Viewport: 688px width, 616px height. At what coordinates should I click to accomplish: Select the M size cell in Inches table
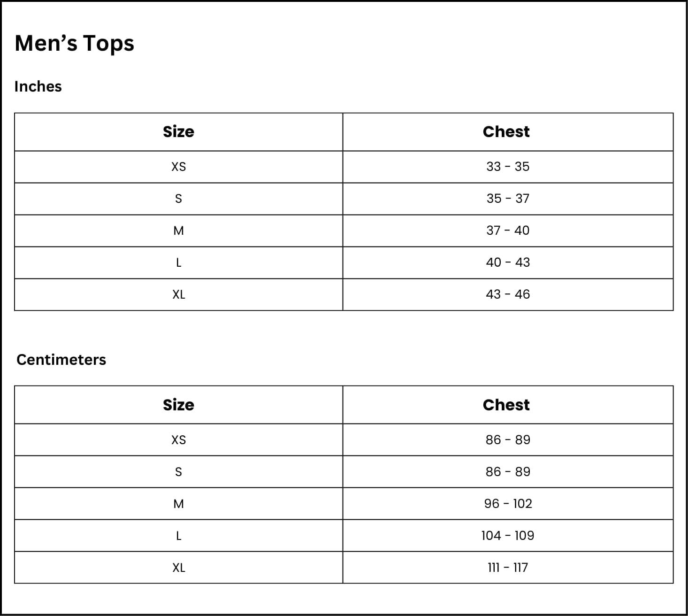click(178, 231)
